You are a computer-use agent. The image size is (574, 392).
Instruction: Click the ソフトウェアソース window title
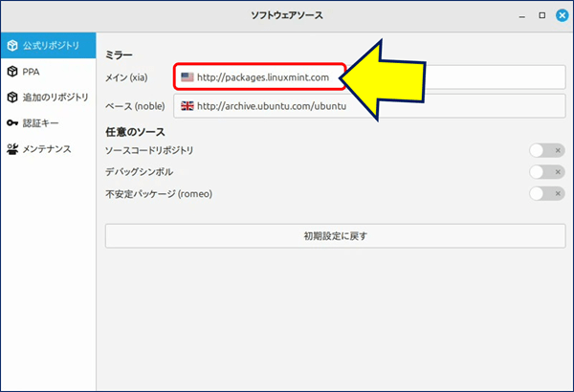pyautogui.click(x=287, y=15)
